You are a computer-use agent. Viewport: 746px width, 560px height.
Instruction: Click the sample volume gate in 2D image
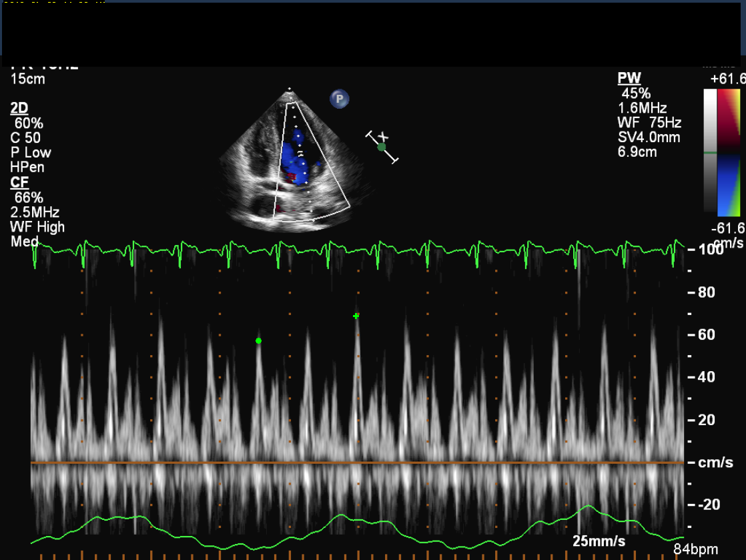tap(301, 154)
